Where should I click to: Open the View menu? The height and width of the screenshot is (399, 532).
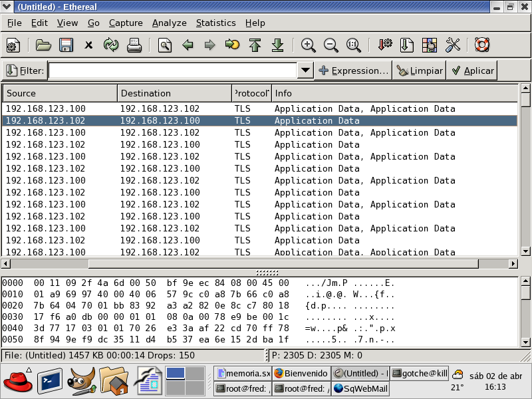(x=68, y=23)
